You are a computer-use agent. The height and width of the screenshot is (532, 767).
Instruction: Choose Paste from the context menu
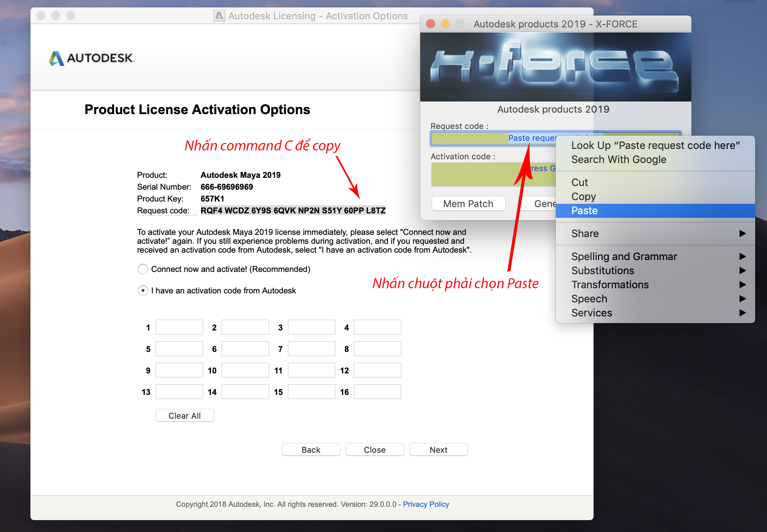pos(584,210)
